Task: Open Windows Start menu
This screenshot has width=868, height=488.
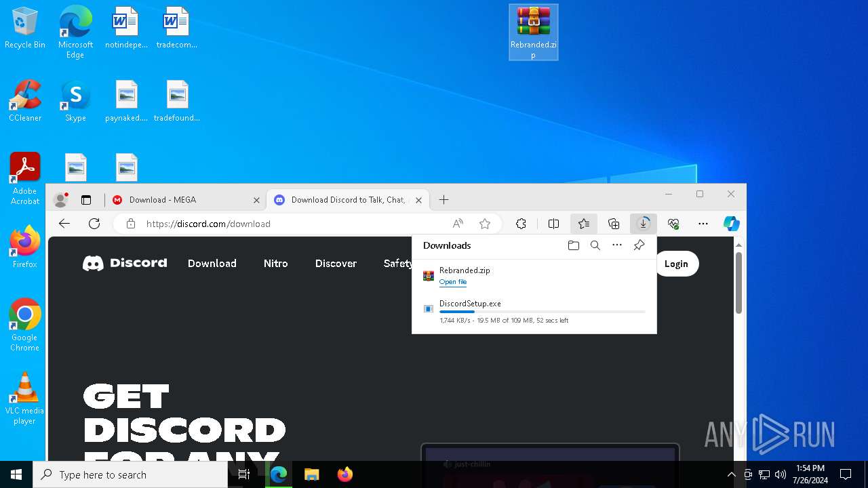Action: 16,474
